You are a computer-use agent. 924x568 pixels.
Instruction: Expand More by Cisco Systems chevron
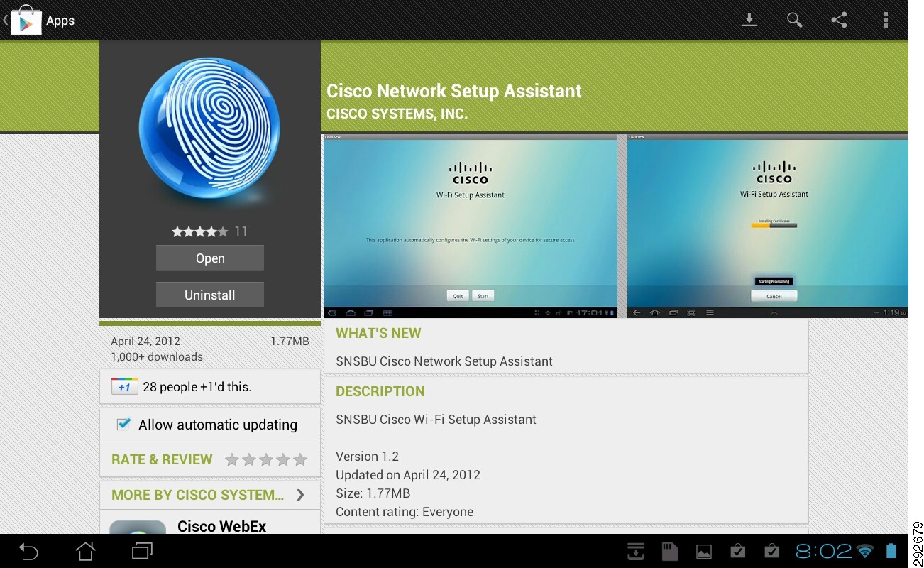300,495
